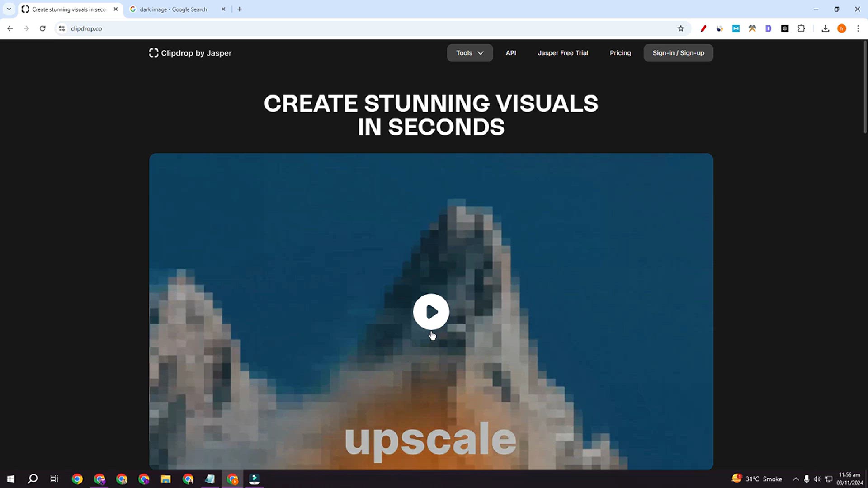868x488 pixels.
Task: Open a new browser tab
Action: click(240, 9)
